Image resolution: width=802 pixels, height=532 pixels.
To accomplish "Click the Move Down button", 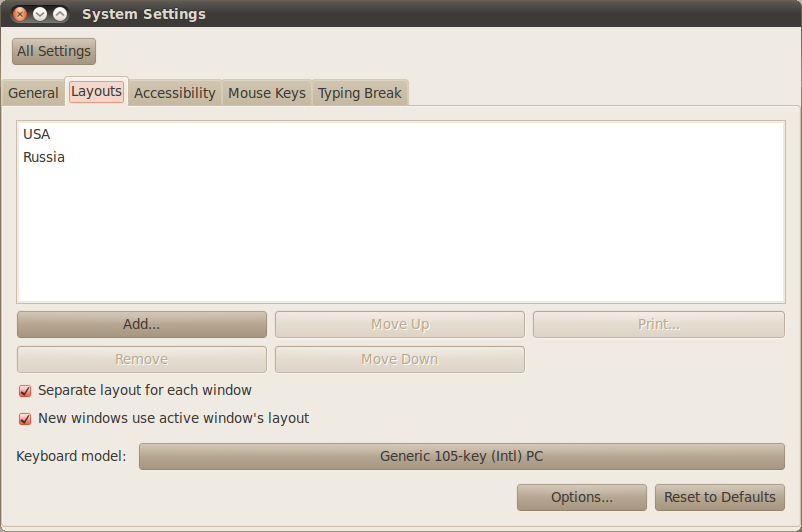I will pos(400,359).
